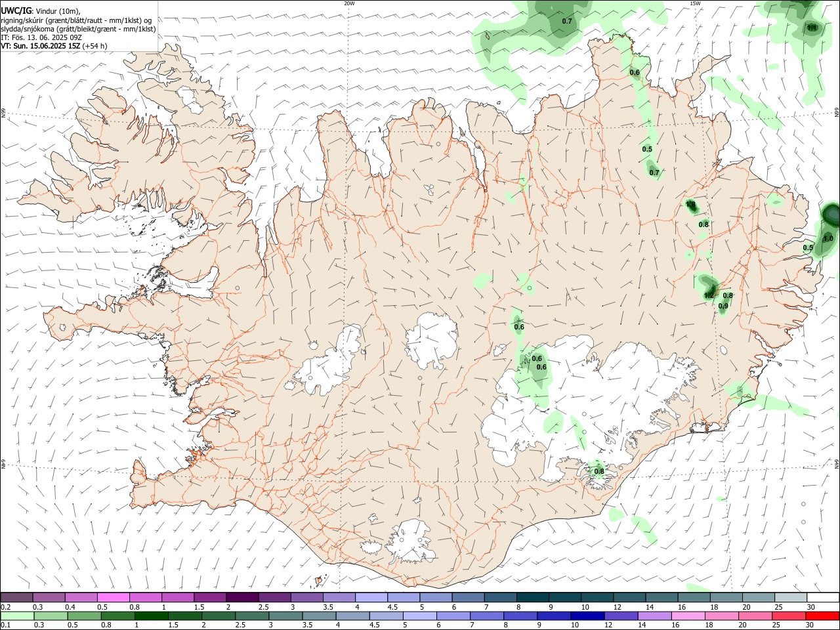Click the '15W' longitude label

[696, 3]
